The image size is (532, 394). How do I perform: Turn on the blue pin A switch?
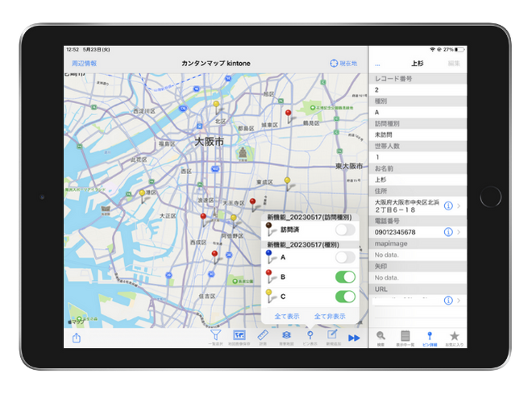345,257
